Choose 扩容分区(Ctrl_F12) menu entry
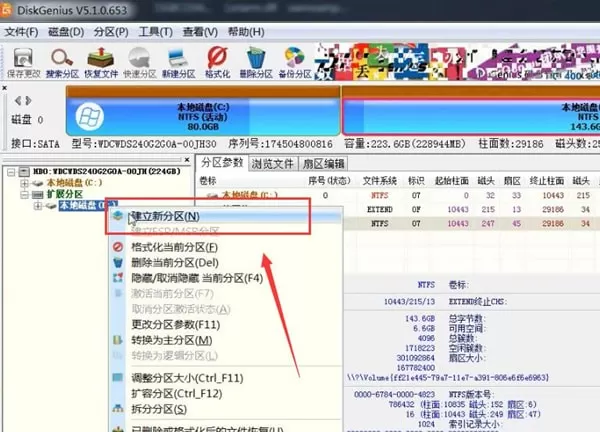600x432 pixels. pos(226,394)
